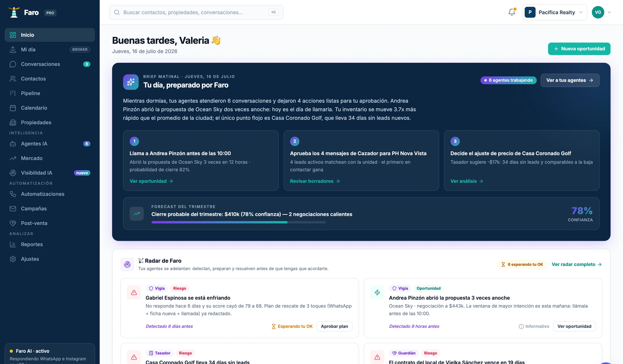Open the Pacífica Realty workspace dropdown
This screenshot has width=623, height=364.
click(x=554, y=12)
